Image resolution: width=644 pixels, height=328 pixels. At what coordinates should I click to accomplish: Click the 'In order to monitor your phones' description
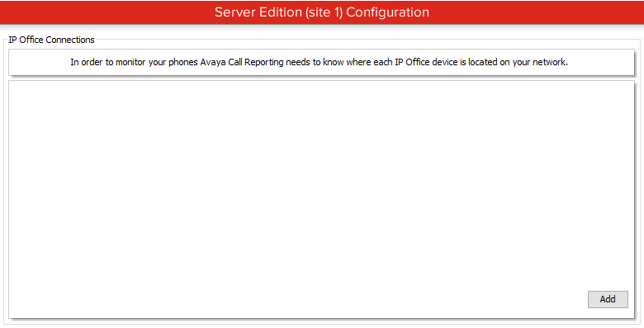tap(319, 62)
